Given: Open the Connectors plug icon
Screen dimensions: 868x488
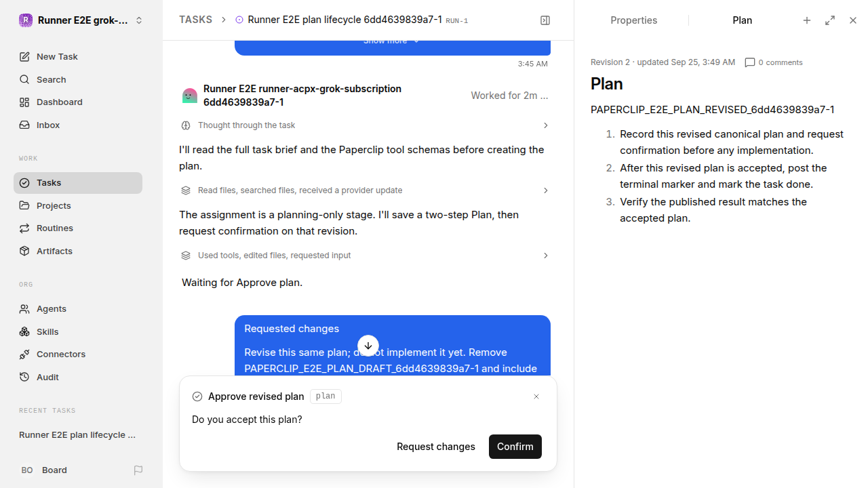Looking at the screenshot, I should tap(24, 354).
